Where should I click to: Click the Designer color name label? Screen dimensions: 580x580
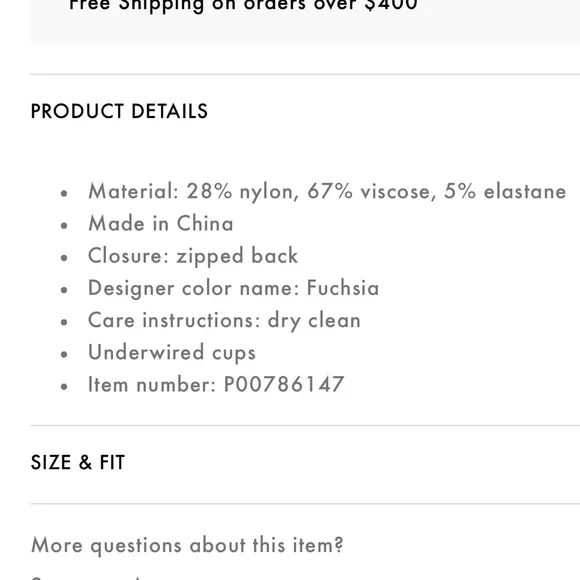point(194,288)
